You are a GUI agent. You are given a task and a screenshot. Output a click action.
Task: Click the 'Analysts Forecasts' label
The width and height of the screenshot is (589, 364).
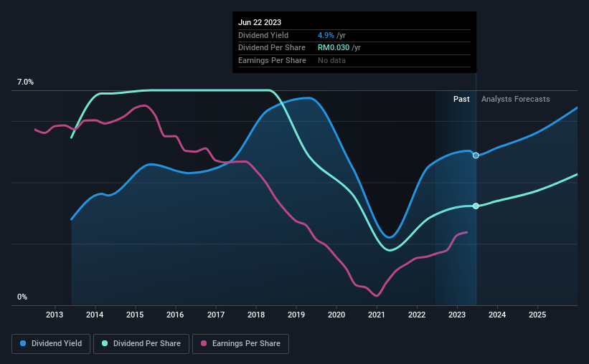click(515, 99)
